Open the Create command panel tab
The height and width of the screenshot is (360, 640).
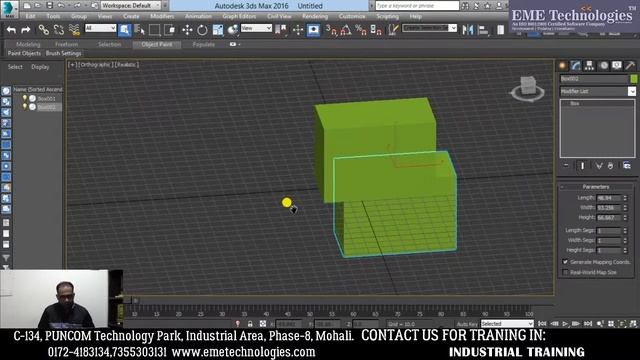click(x=563, y=66)
